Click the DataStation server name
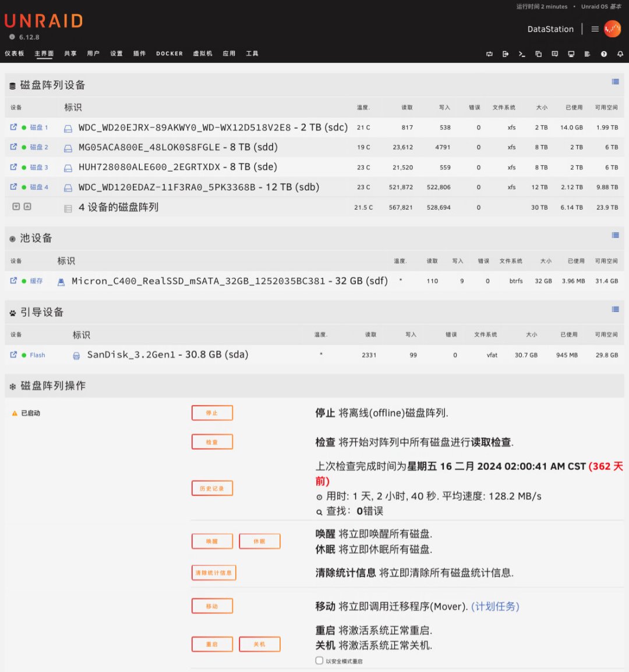Screen dimensions: 629x672 pyautogui.click(x=550, y=29)
